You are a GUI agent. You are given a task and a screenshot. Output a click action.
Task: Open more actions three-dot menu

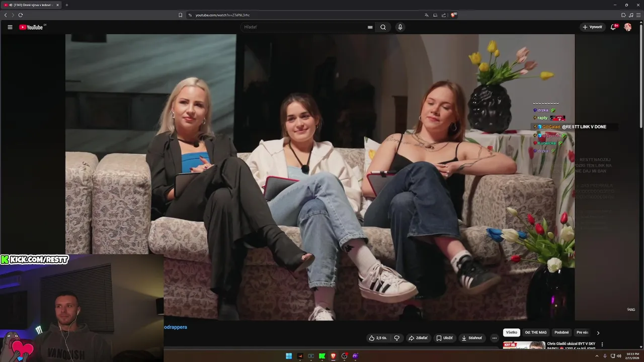pos(494,338)
